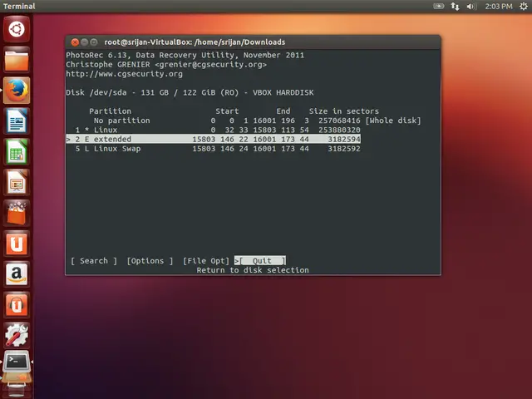Select the 2 E extended partition row
Image resolution: width=532 pixels, height=399 pixels.
tap(213, 139)
